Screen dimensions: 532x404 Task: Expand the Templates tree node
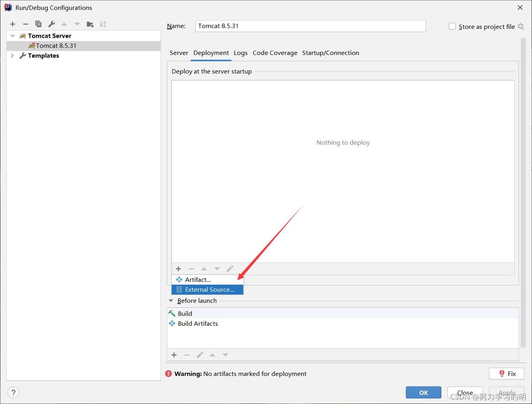pos(12,55)
